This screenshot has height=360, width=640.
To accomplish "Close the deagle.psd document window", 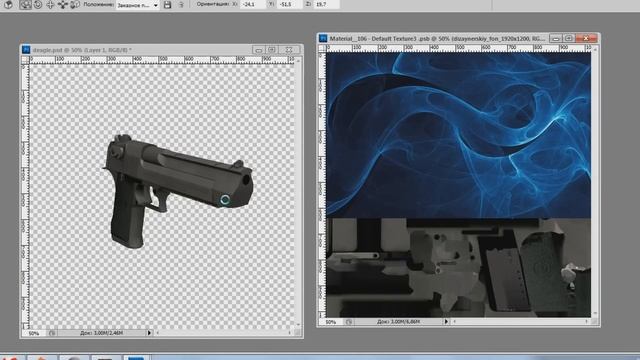I will (289, 50).
